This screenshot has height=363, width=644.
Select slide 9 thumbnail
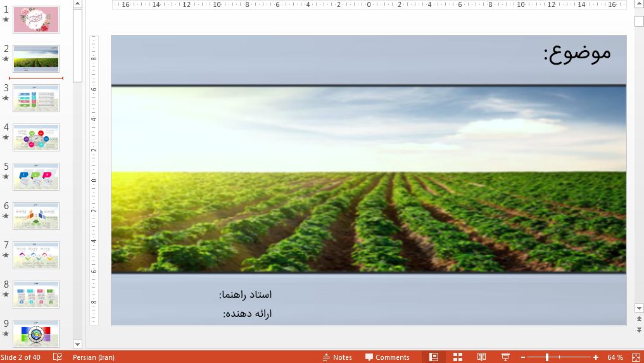(36, 333)
